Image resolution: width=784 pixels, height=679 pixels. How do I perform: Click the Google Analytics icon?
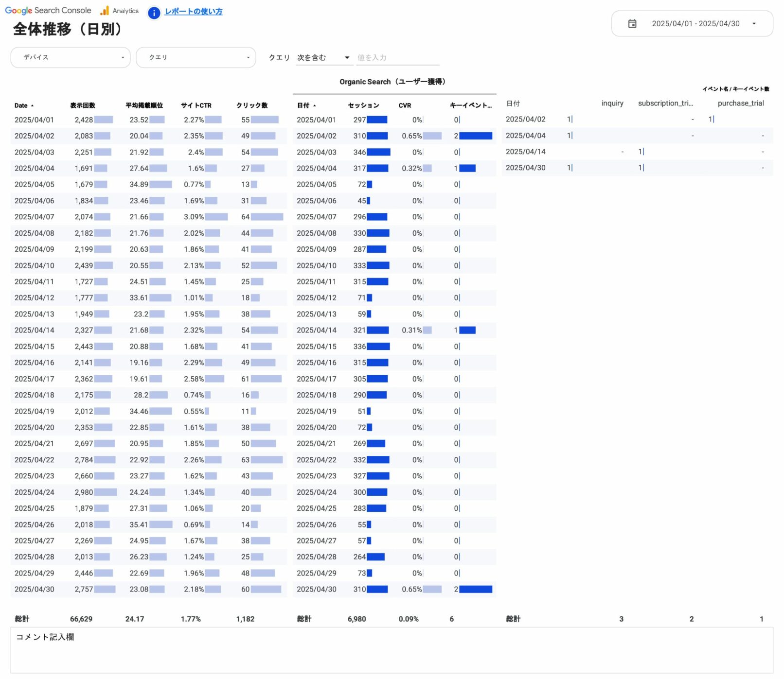[104, 10]
